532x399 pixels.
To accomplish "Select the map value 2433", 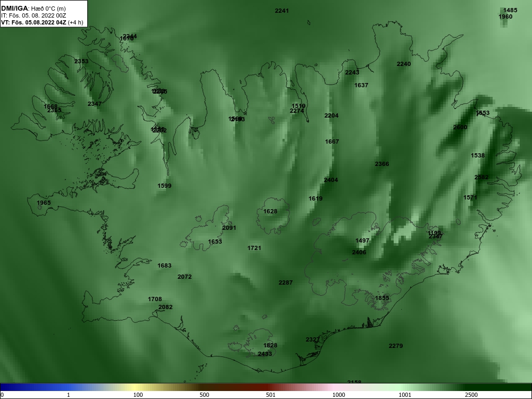I will coord(264,354).
